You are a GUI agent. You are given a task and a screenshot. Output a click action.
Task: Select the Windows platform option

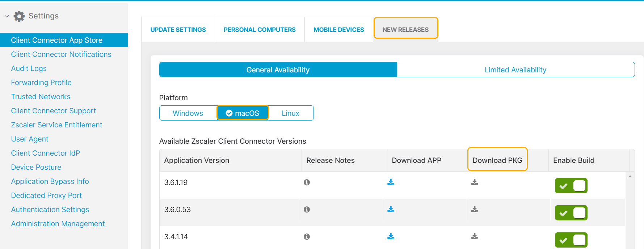[x=188, y=113]
